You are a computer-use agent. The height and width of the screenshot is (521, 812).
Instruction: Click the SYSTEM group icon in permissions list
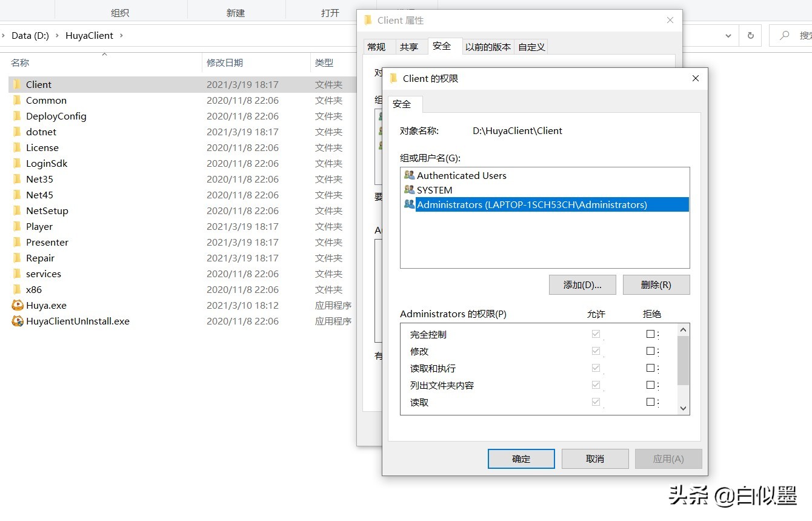(x=410, y=189)
